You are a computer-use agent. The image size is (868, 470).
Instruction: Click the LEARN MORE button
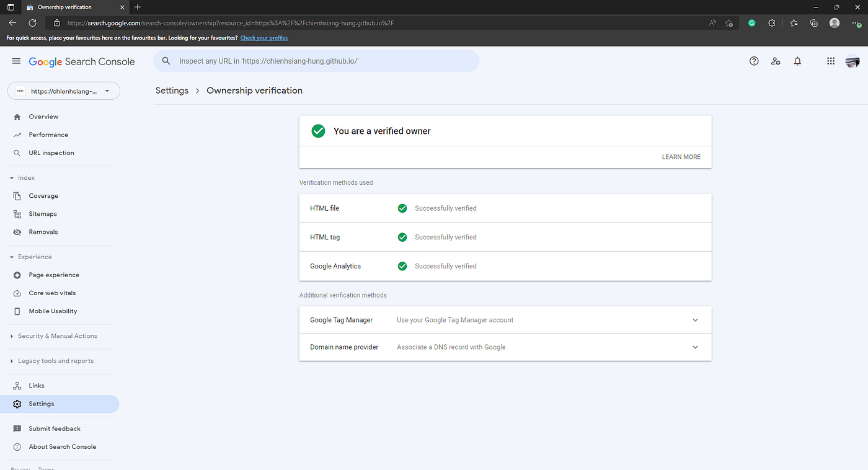coord(681,157)
